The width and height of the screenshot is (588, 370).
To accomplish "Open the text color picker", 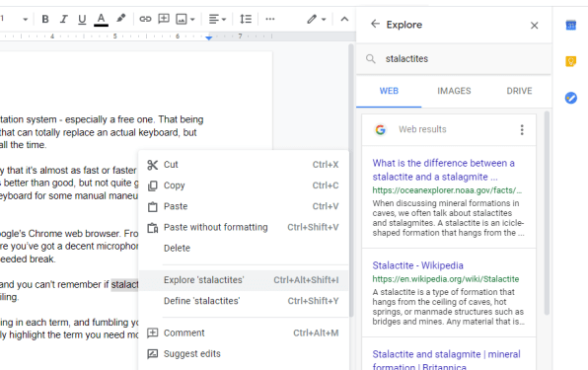I will coord(101,19).
